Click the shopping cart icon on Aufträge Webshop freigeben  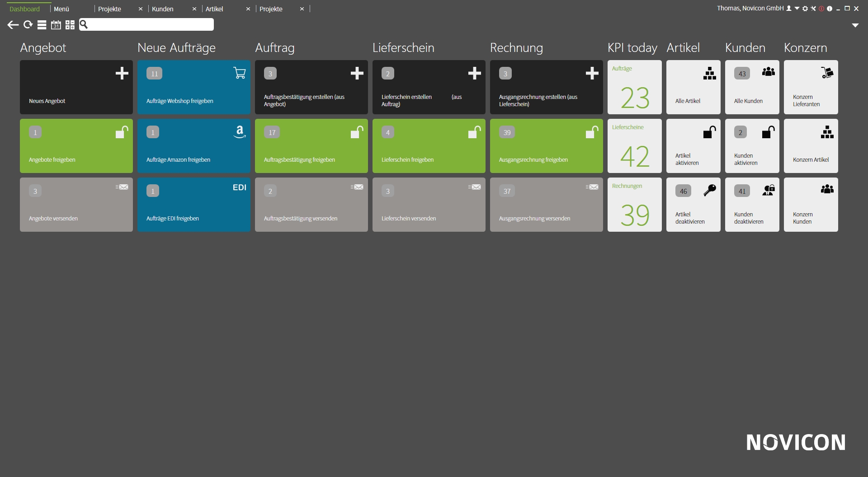(240, 73)
